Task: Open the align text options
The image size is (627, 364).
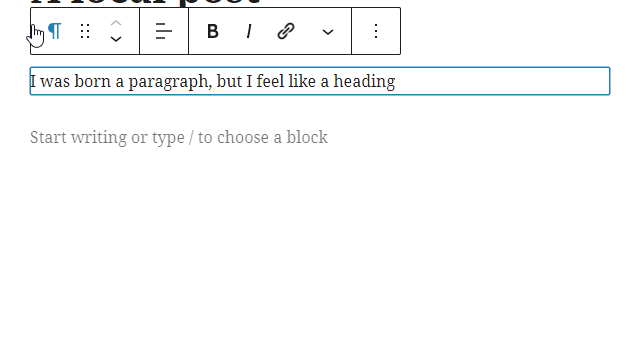Action: (x=164, y=31)
